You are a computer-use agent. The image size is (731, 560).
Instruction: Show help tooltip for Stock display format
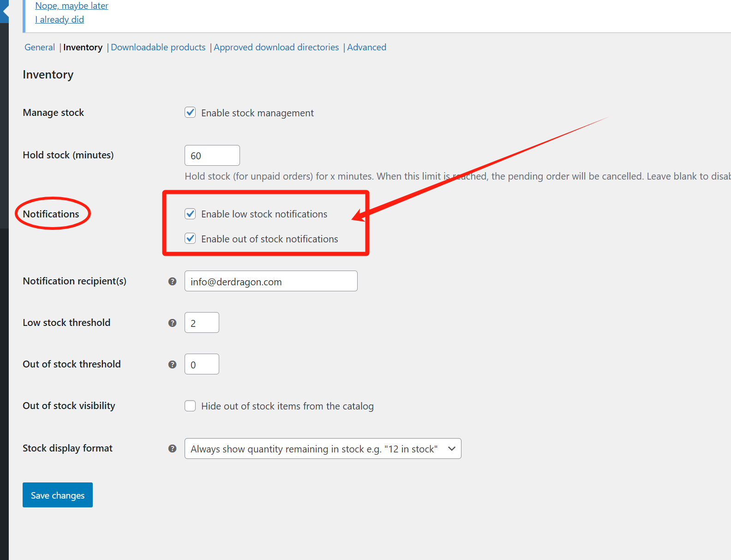point(172,448)
